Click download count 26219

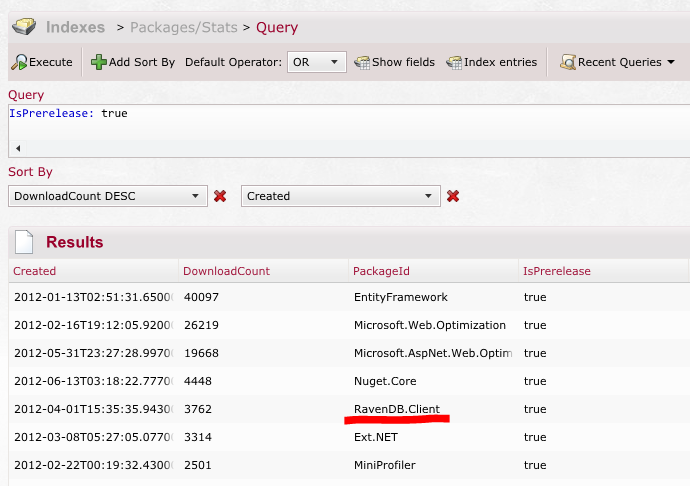[201, 325]
